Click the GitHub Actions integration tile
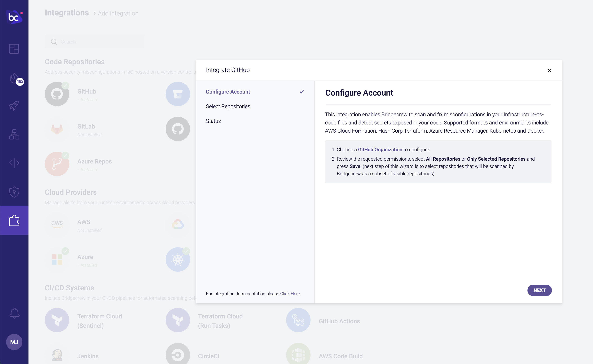 [323, 320]
